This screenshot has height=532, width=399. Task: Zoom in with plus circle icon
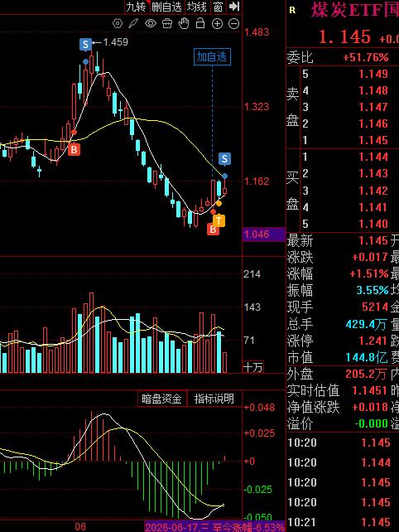[217, 23]
